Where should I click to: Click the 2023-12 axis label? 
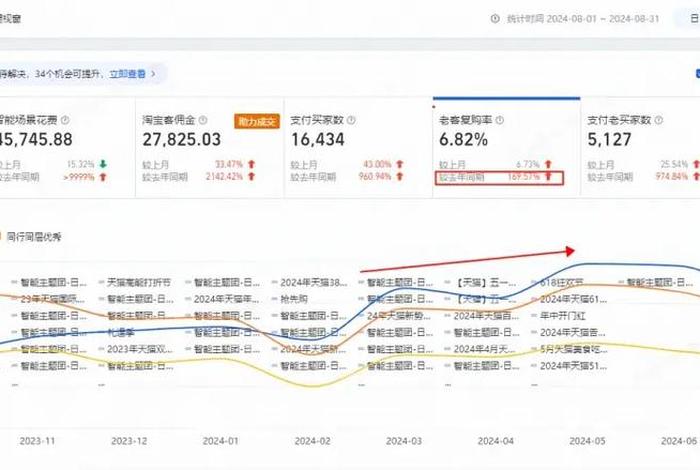tap(129, 441)
